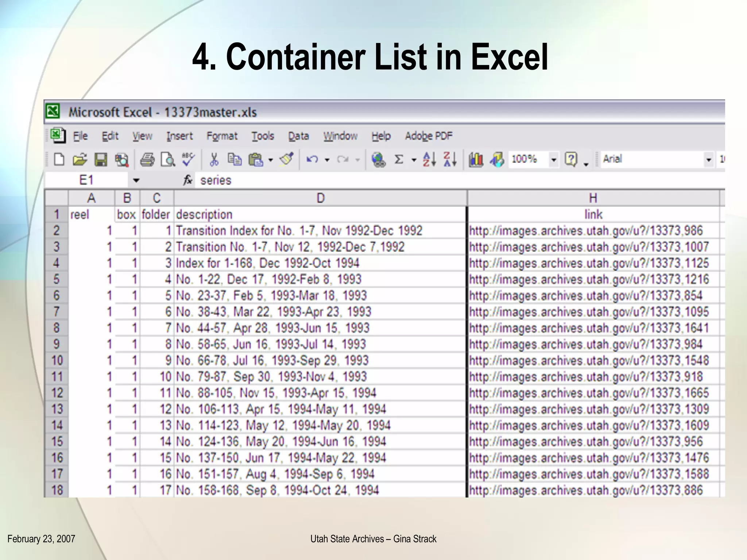Click the AutoSum sigma icon
This screenshot has height=560, width=747.
pos(399,159)
